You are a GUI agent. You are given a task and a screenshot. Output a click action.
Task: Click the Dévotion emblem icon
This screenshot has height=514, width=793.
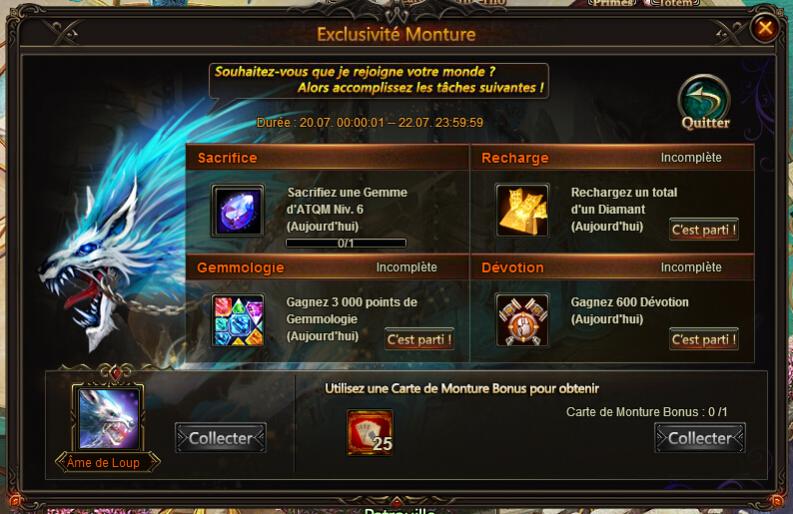[x=522, y=320]
